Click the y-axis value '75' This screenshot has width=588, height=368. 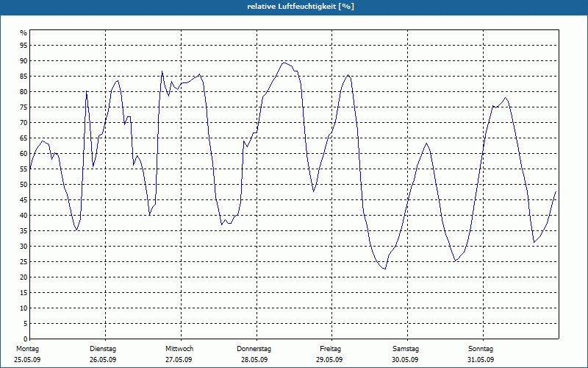click(24, 107)
